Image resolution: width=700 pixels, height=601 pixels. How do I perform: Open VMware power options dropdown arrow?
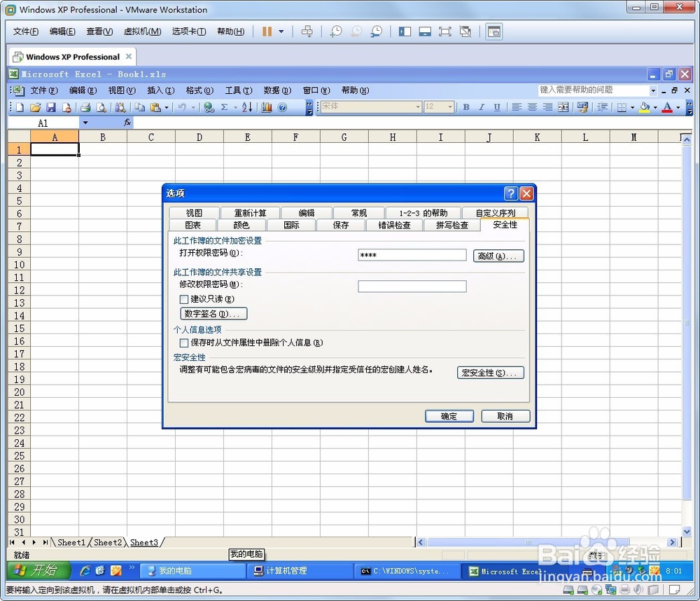(x=281, y=32)
